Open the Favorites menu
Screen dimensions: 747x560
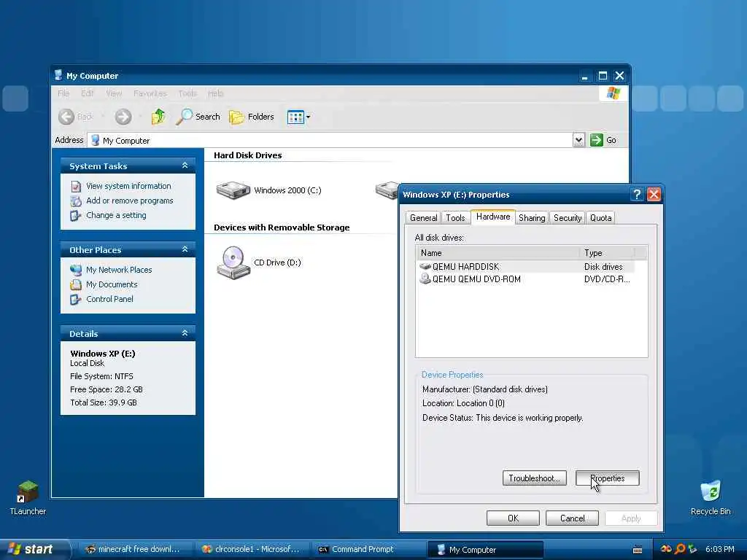150,93
